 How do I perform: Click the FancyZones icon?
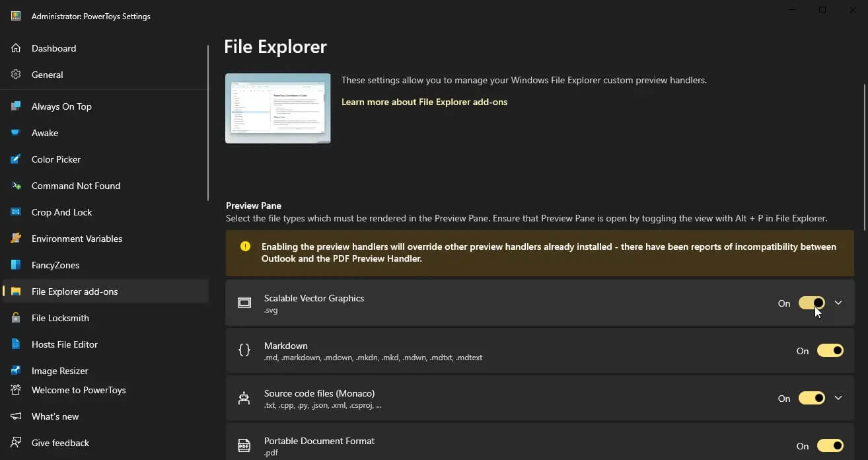click(x=16, y=265)
